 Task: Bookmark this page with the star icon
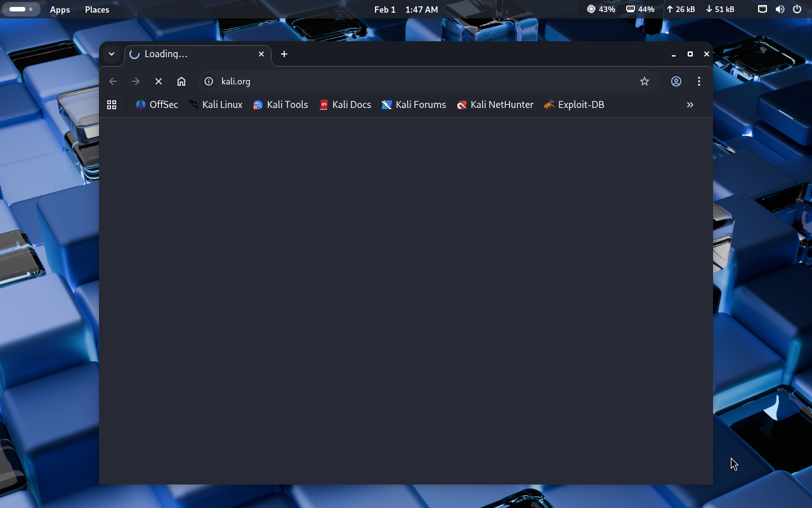(x=645, y=81)
